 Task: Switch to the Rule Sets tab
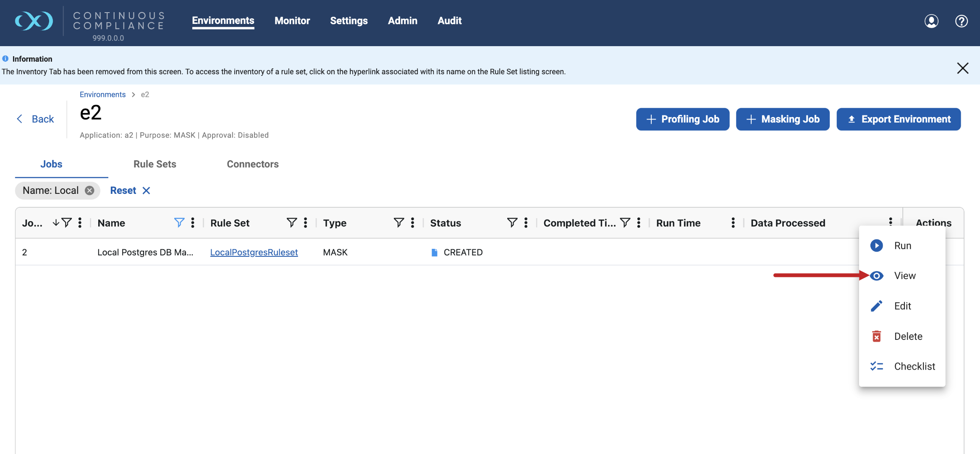[155, 164]
